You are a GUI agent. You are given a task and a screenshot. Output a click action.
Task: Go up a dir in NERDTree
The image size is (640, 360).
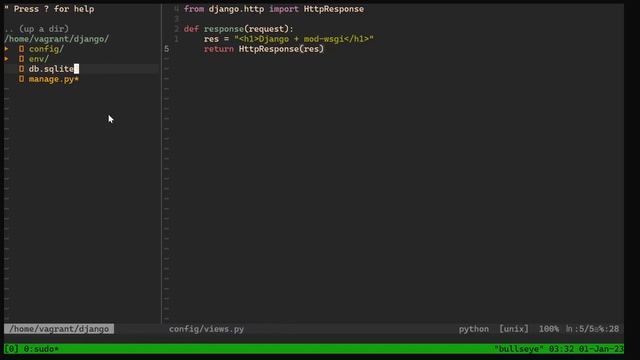[37, 29]
